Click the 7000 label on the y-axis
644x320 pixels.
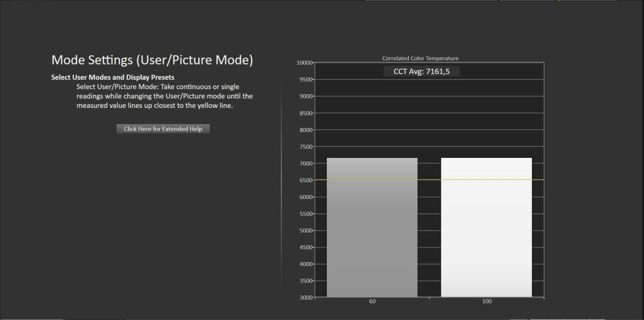pyautogui.click(x=305, y=164)
